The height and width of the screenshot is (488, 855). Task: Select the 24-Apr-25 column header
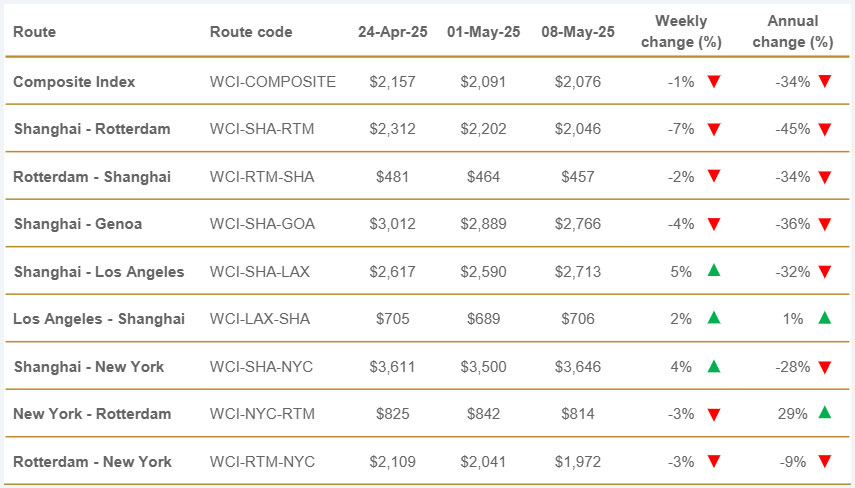click(x=393, y=32)
